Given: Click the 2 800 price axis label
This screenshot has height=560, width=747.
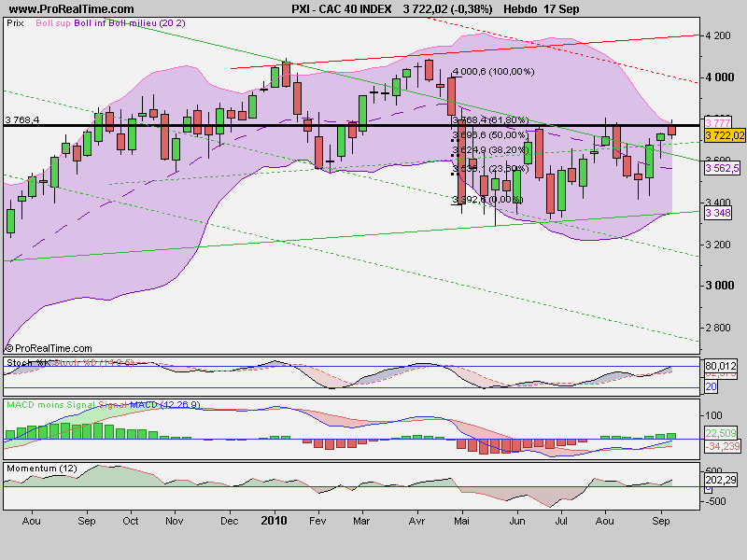Looking at the screenshot, I should pos(718,328).
